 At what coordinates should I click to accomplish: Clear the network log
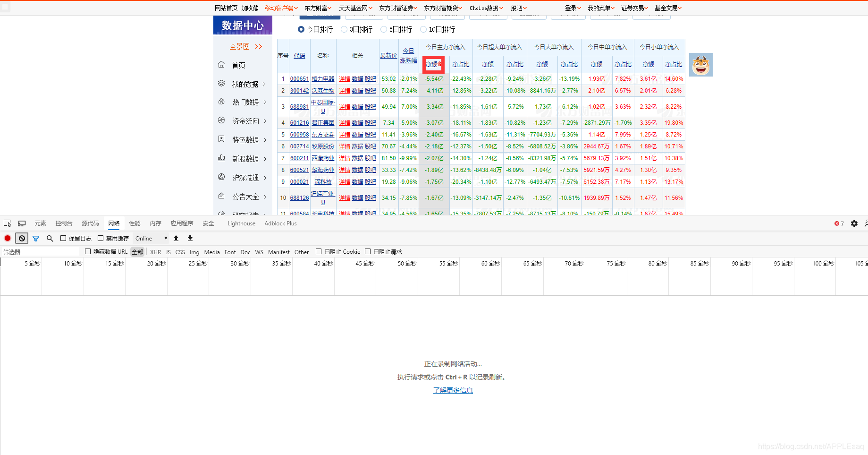coord(22,239)
